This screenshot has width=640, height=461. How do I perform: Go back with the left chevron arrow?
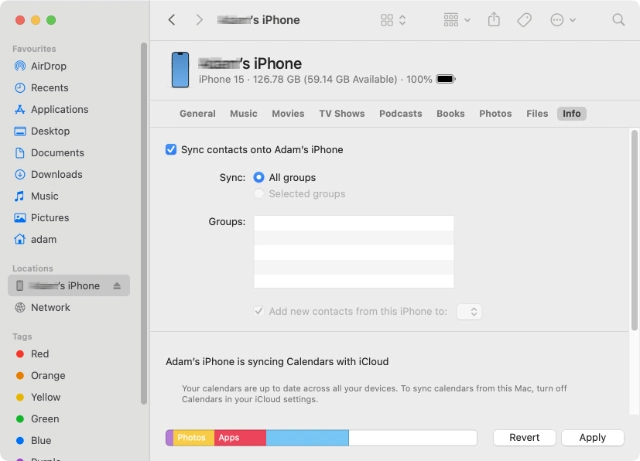[172, 20]
